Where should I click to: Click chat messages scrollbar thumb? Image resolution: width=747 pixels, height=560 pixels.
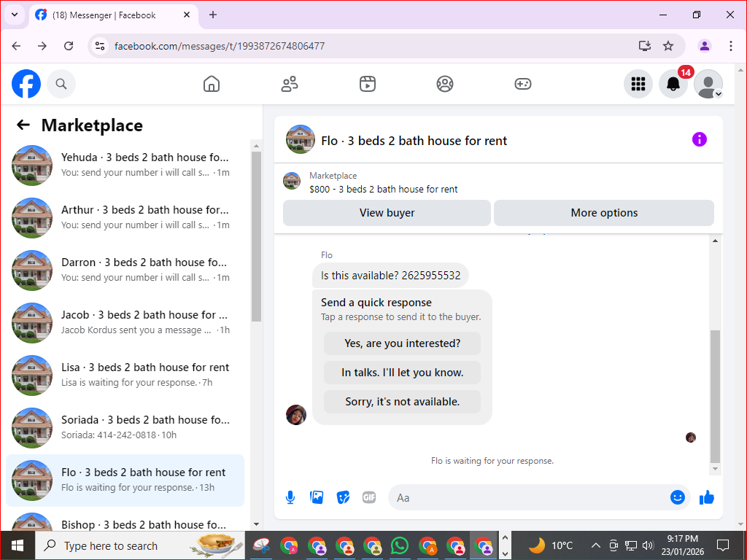coord(715,396)
